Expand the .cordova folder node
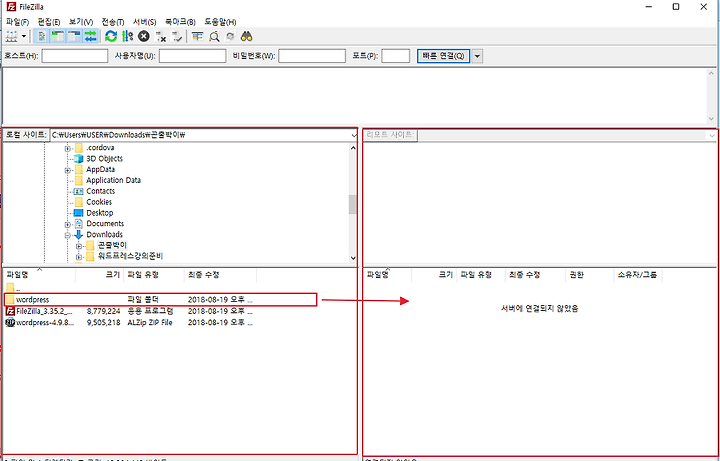720x461 pixels. coord(68,148)
